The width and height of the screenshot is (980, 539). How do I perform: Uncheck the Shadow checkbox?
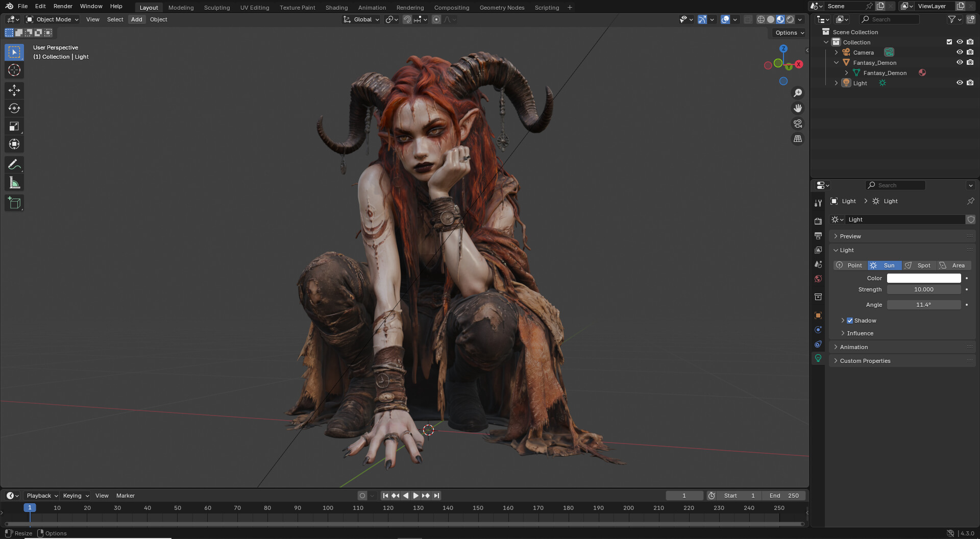(850, 321)
